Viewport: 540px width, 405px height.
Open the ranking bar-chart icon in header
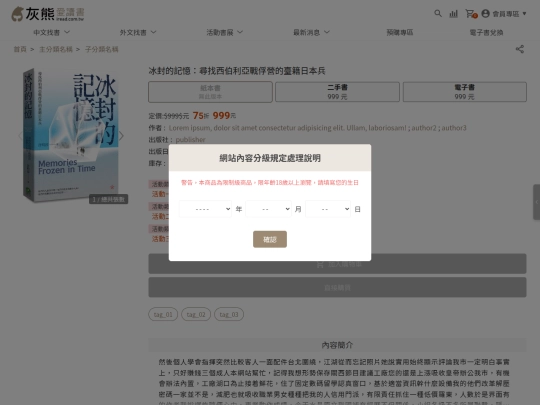(454, 14)
